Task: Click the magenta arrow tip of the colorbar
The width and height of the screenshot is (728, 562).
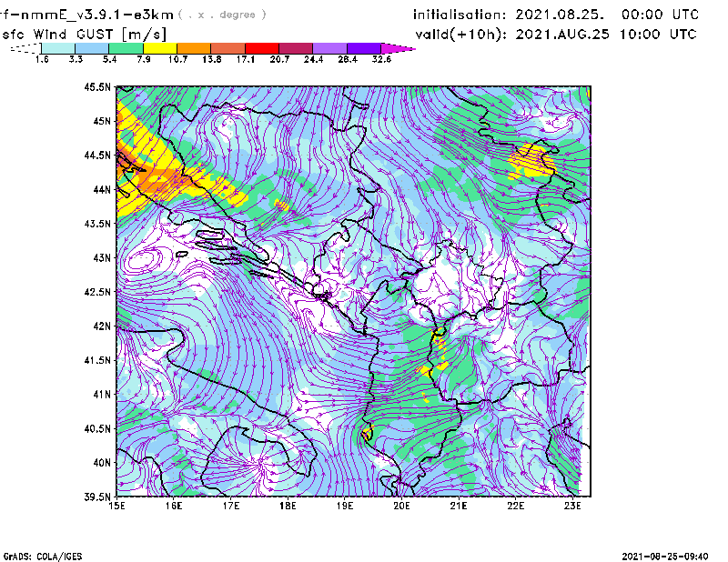Action: [398, 48]
